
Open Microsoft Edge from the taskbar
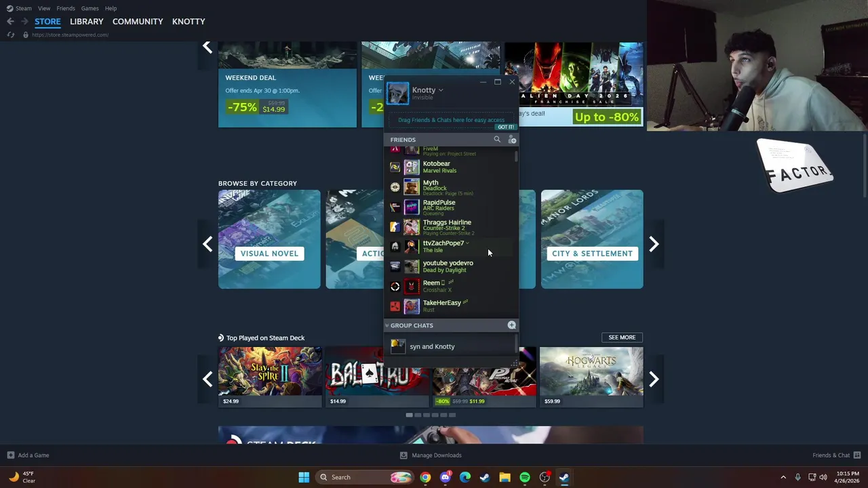(465, 477)
